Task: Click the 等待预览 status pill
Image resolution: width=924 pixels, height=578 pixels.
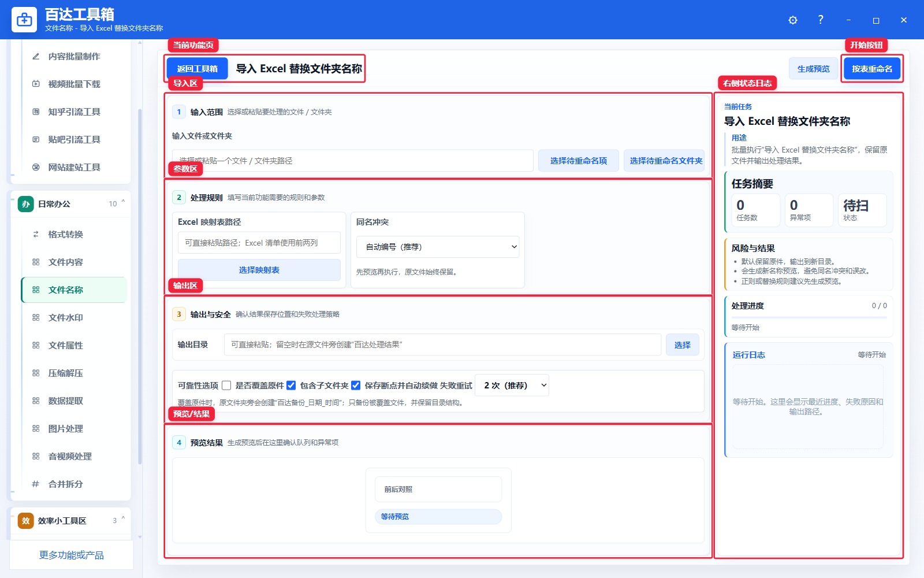Action: coord(438,517)
